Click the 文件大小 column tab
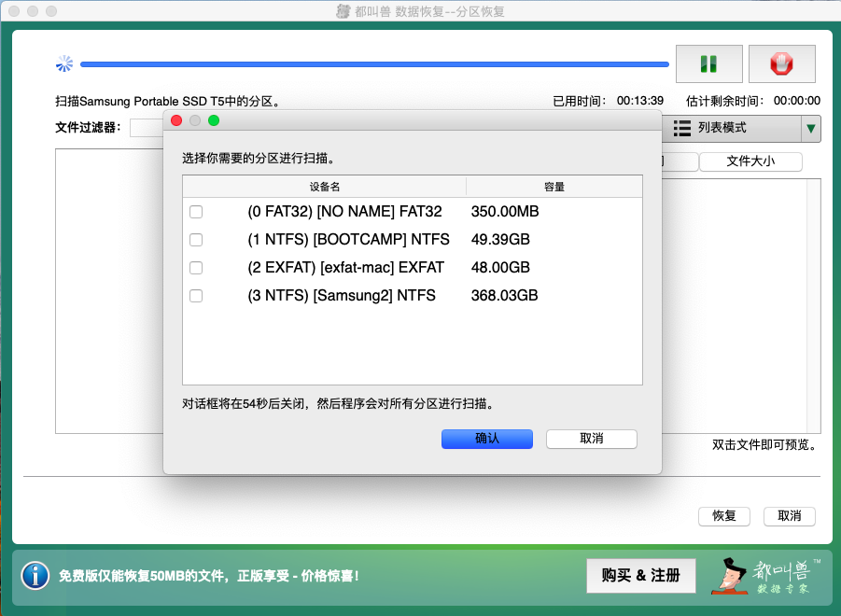Viewport: 841px width, 616px height. [x=750, y=161]
